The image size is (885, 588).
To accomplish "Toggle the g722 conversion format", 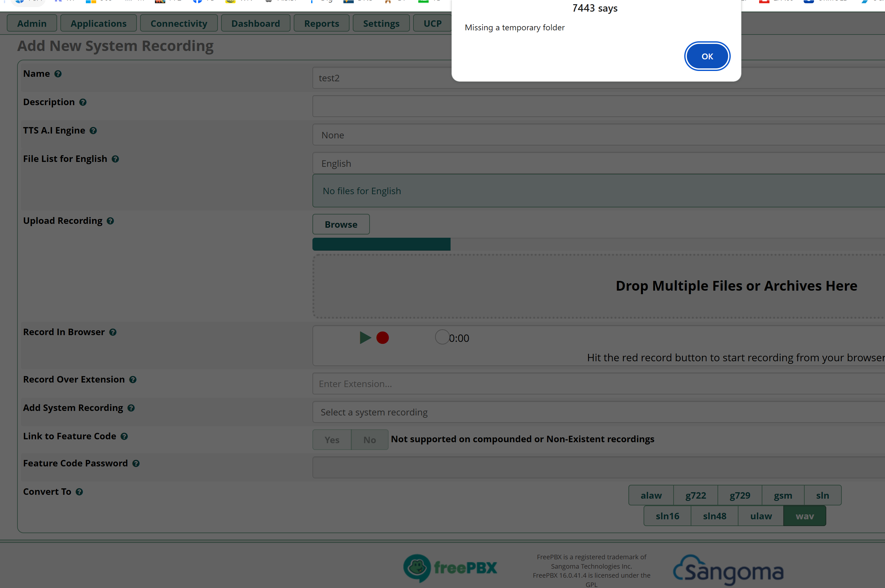I will coord(695,495).
